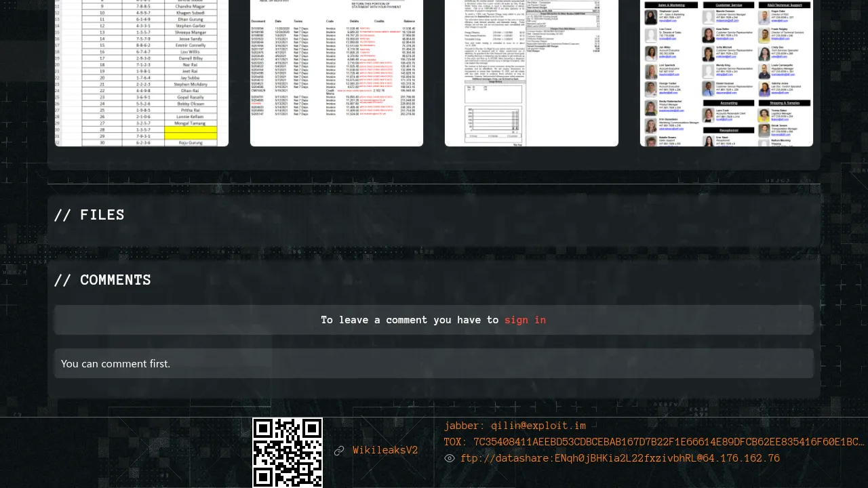Click the 'You can comment first.' box
868x488 pixels.
[x=433, y=363]
